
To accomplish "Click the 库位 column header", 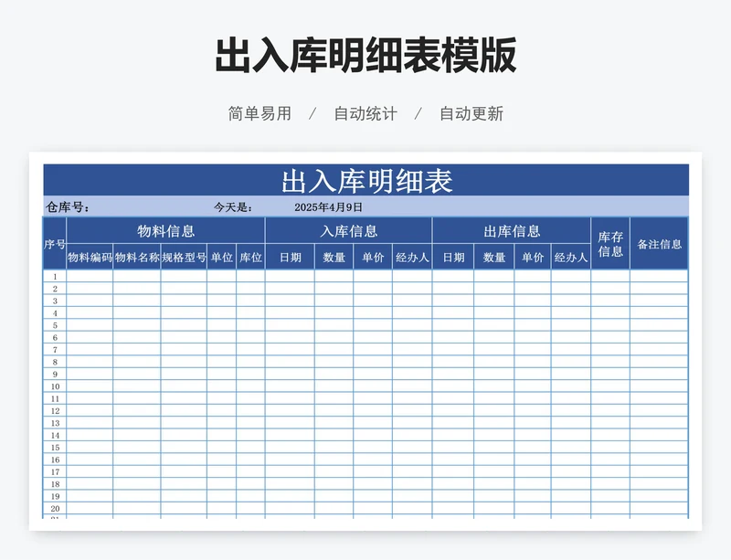I will (x=250, y=257).
